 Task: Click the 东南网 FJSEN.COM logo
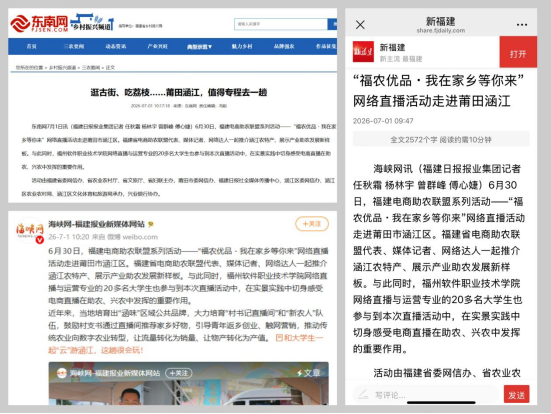click(x=39, y=23)
